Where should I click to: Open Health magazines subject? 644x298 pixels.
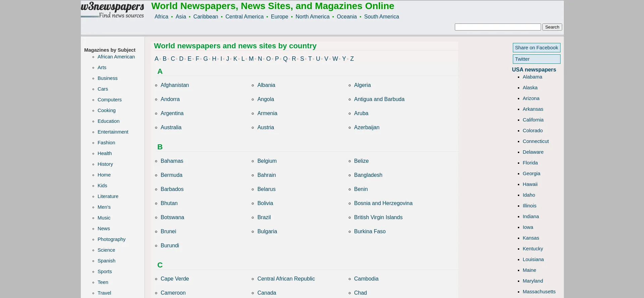[x=105, y=153]
